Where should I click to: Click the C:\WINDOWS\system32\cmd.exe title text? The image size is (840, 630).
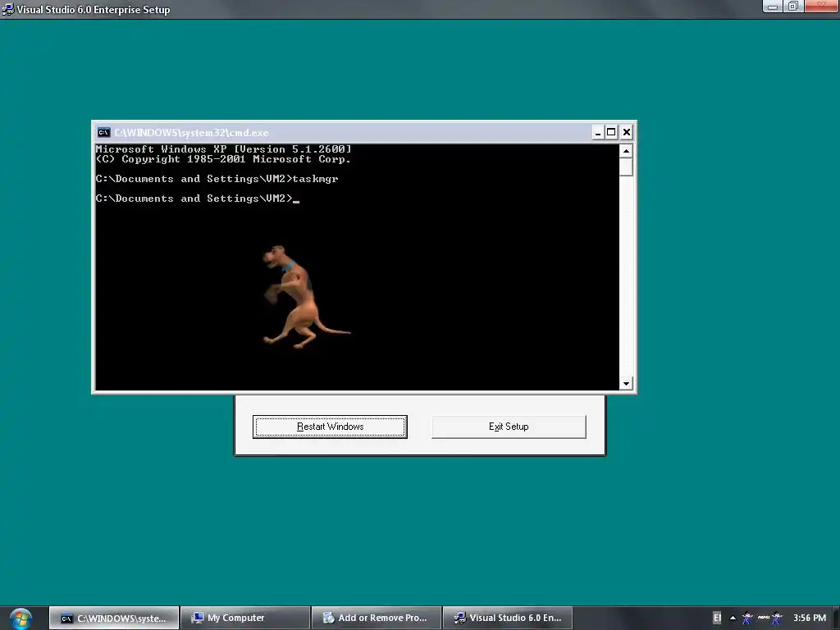point(191,132)
